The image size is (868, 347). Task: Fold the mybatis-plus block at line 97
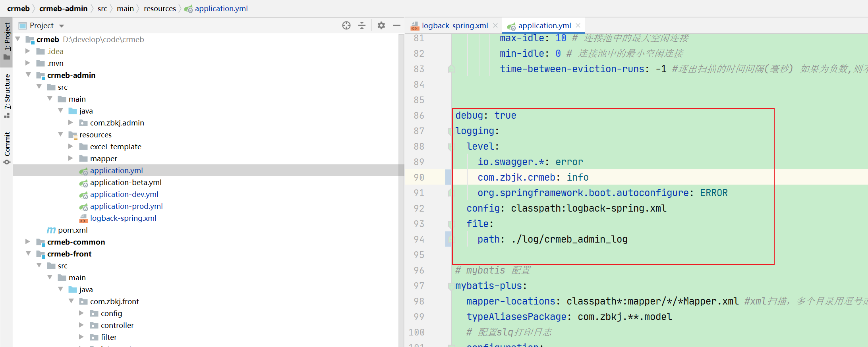(x=451, y=286)
